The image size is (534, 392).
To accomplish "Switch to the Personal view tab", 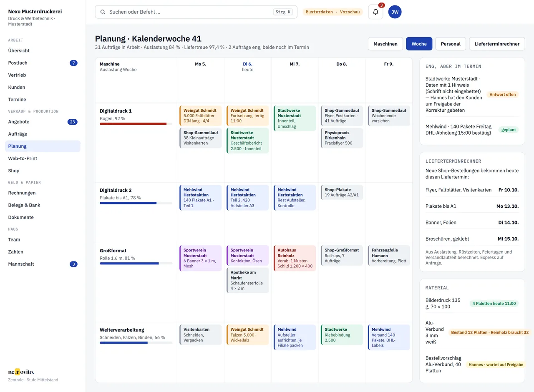I will point(451,44).
